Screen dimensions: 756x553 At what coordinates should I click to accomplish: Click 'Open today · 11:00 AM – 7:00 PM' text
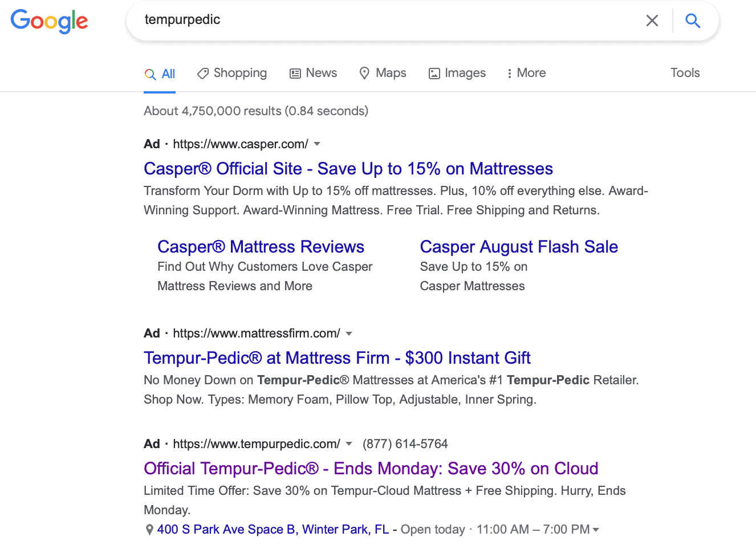pos(495,530)
